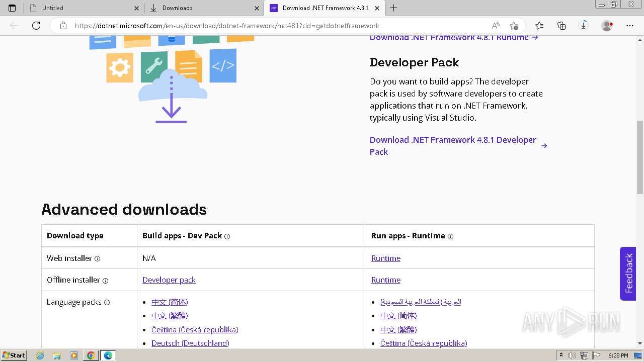
Task: Open media player from taskbar
Action: 74,355
